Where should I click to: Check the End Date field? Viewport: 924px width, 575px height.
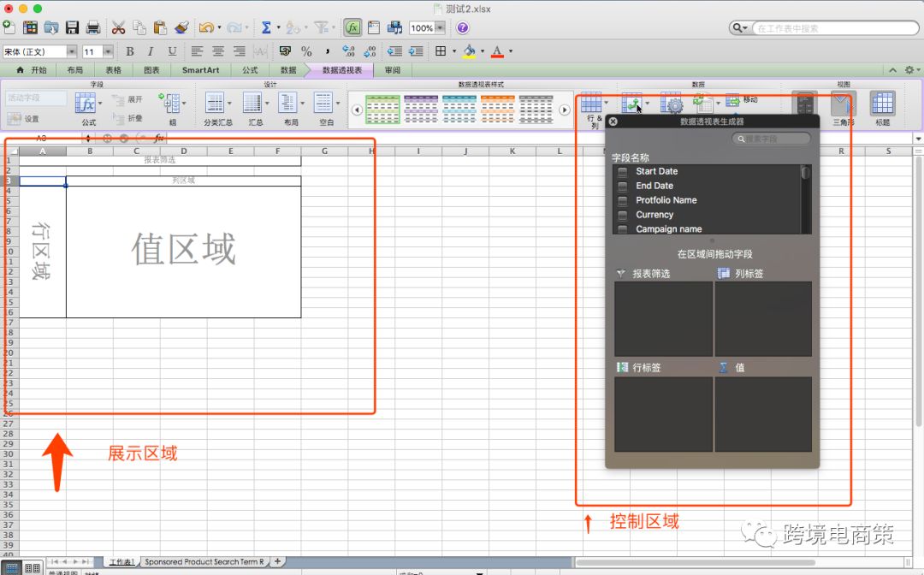(622, 186)
